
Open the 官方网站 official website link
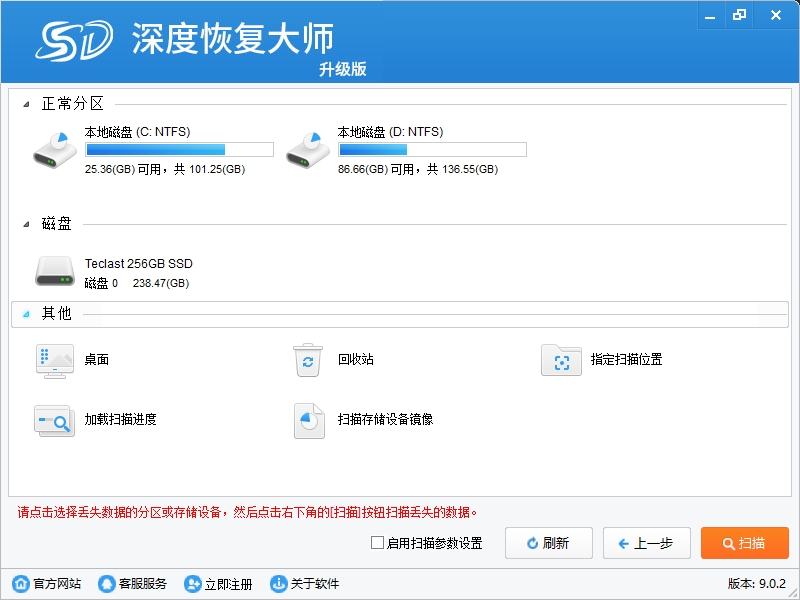point(47,584)
